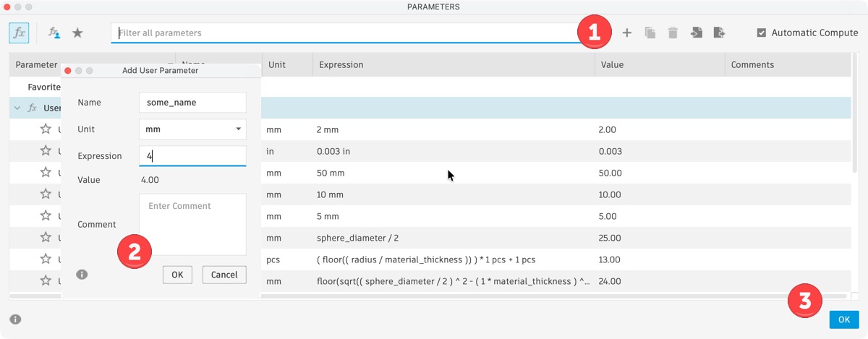The height and width of the screenshot is (339, 868).
Task: Click the fx icon beside User Parameters row
Action: click(x=32, y=108)
